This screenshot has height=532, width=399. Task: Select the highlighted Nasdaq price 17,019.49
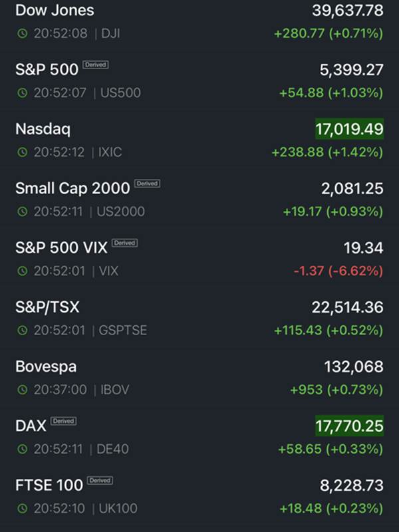tap(350, 129)
